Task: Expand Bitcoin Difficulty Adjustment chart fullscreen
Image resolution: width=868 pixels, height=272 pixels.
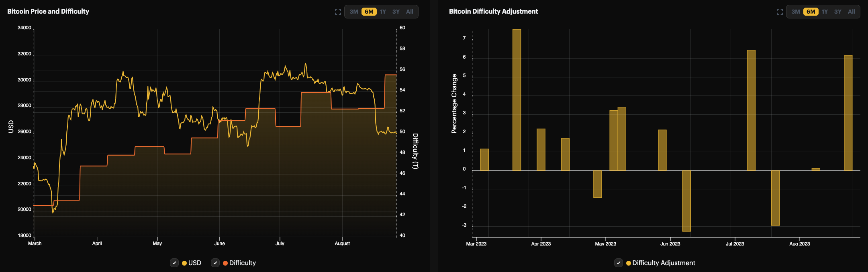Action: 780,12
